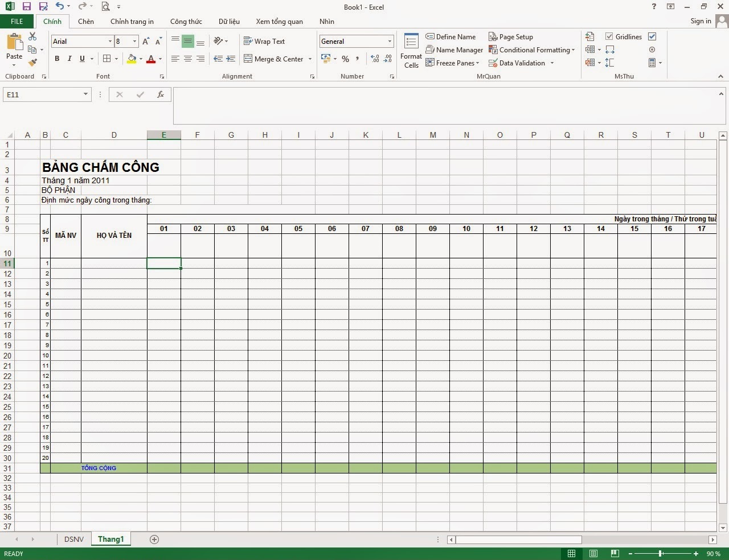Click the radio button icon in MsThu group
Screen dimensions: 729x560
(x=652, y=50)
